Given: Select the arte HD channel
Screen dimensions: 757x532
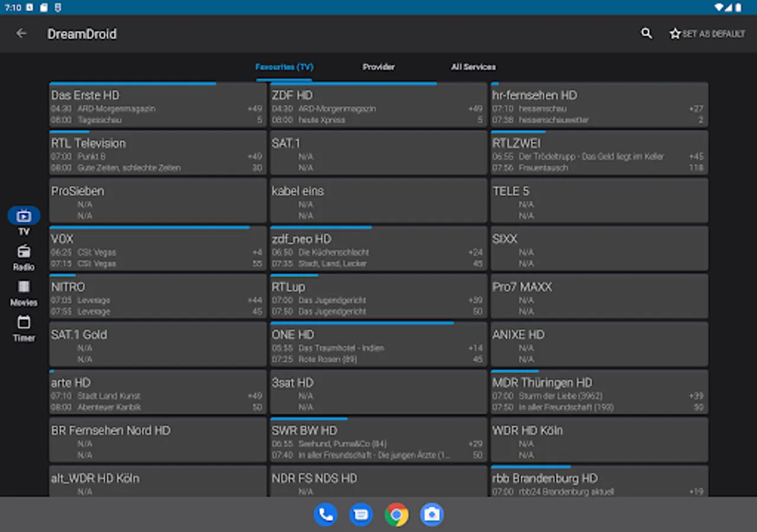Looking at the screenshot, I should 158,392.
